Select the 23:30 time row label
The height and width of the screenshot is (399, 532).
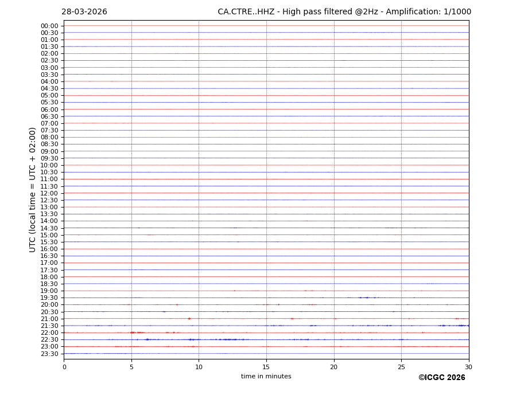click(49, 354)
